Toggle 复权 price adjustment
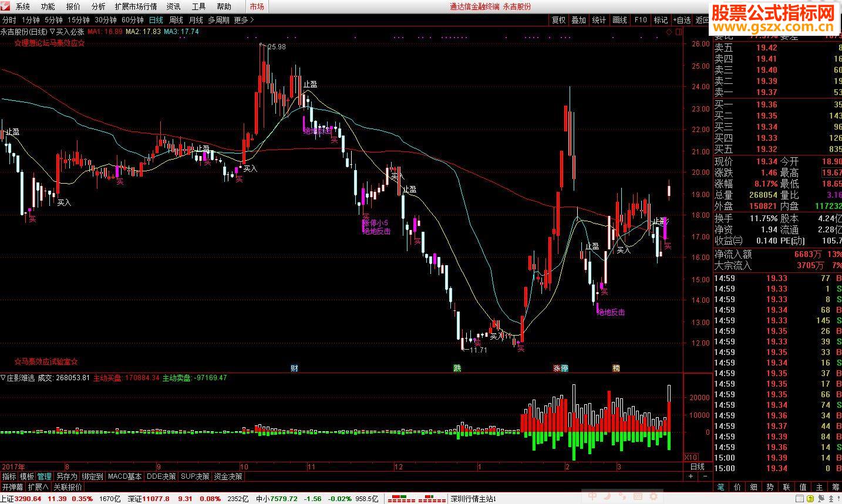The height and width of the screenshot is (504, 842). tap(558, 20)
